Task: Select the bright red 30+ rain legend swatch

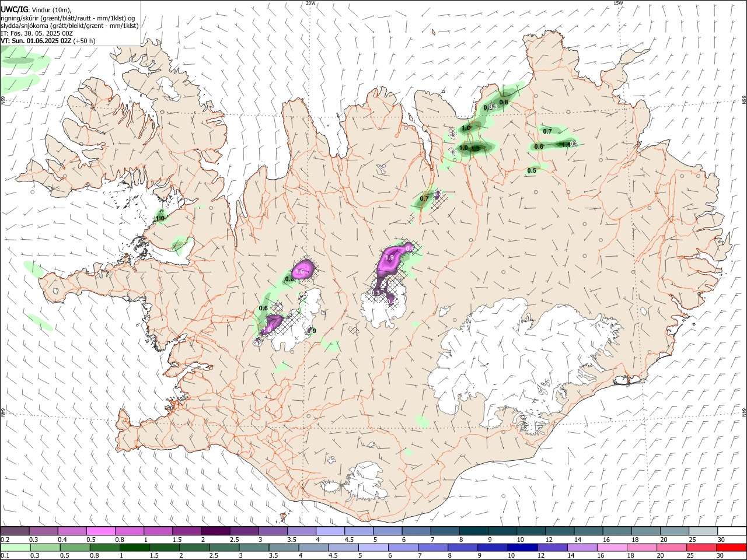Action: tap(731, 547)
